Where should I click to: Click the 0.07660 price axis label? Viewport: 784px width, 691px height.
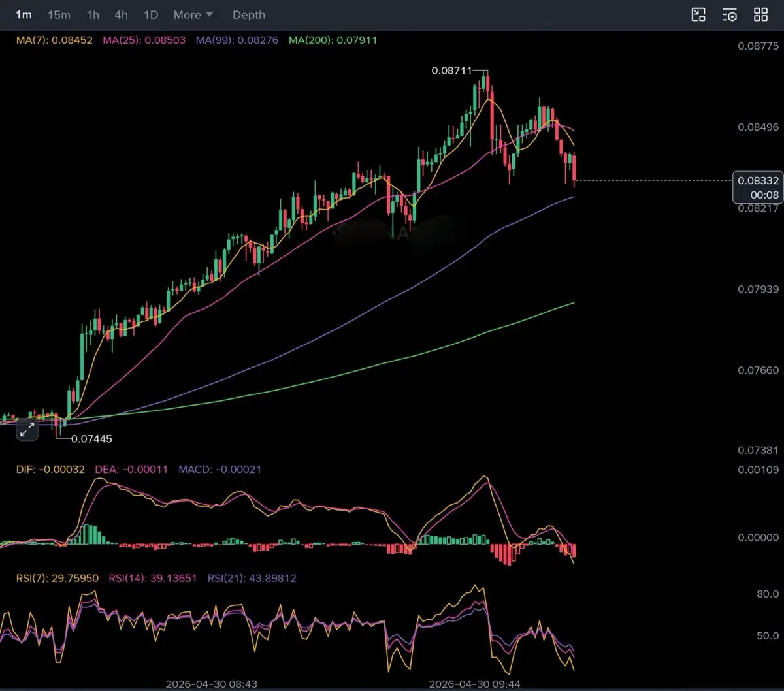pyautogui.click(x=759, y=370)
